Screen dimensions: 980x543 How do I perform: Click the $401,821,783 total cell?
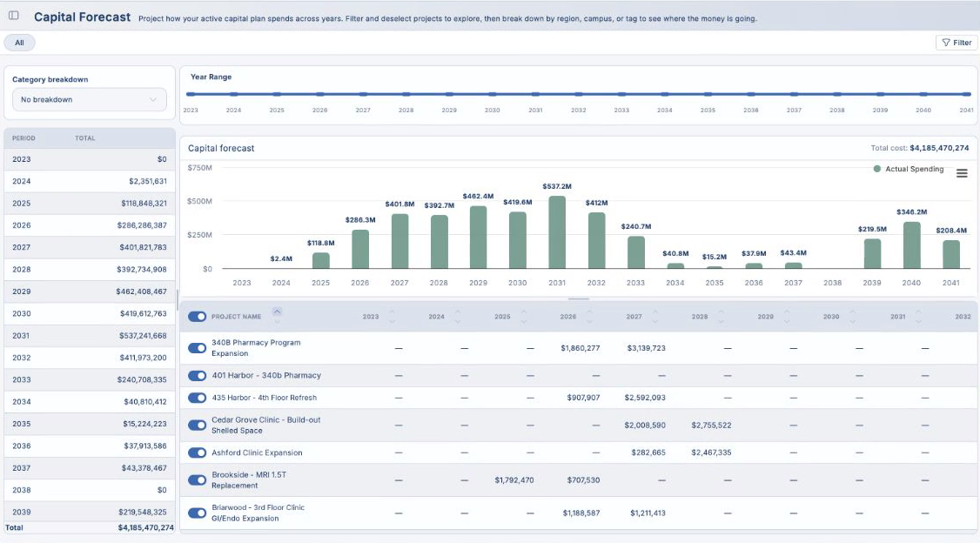pyautogui.click(x=143, y=247)
